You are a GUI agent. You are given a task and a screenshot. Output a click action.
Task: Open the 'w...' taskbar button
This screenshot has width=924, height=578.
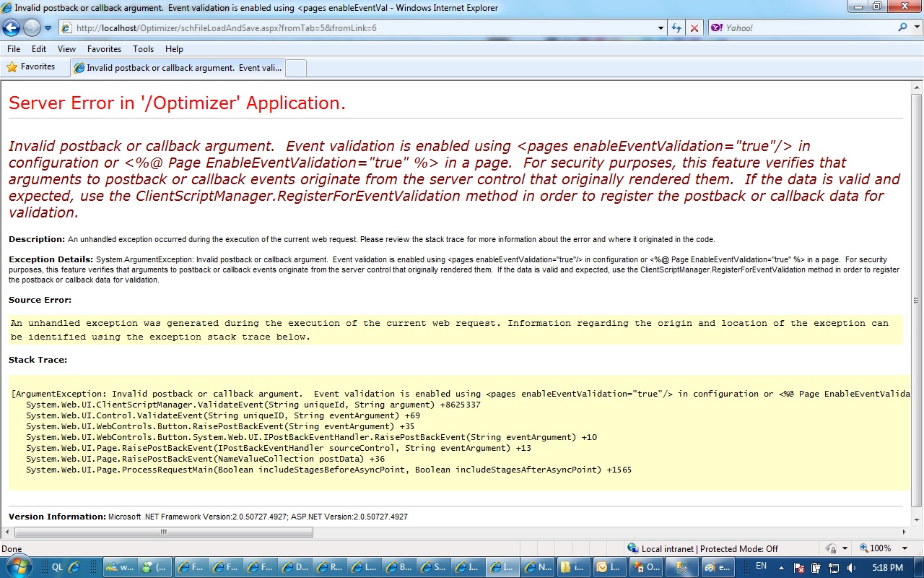[120, 567]
